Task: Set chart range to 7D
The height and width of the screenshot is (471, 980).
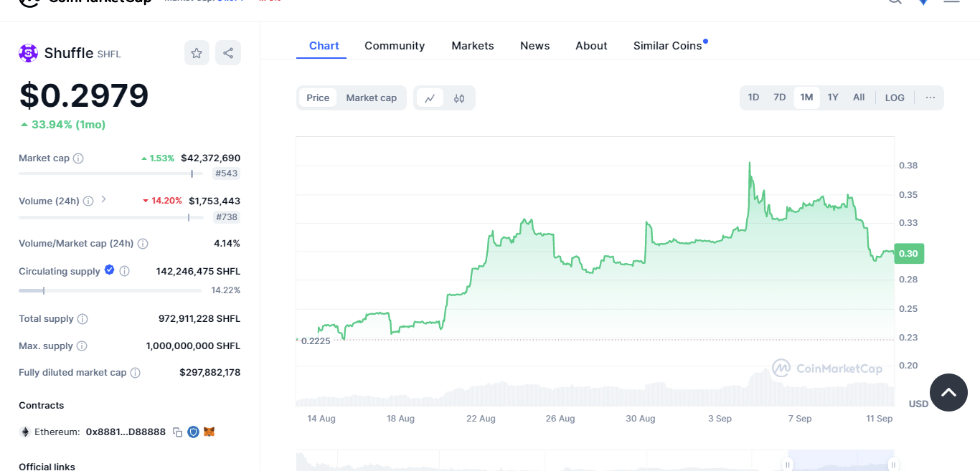Action: (x=780, y=97)
